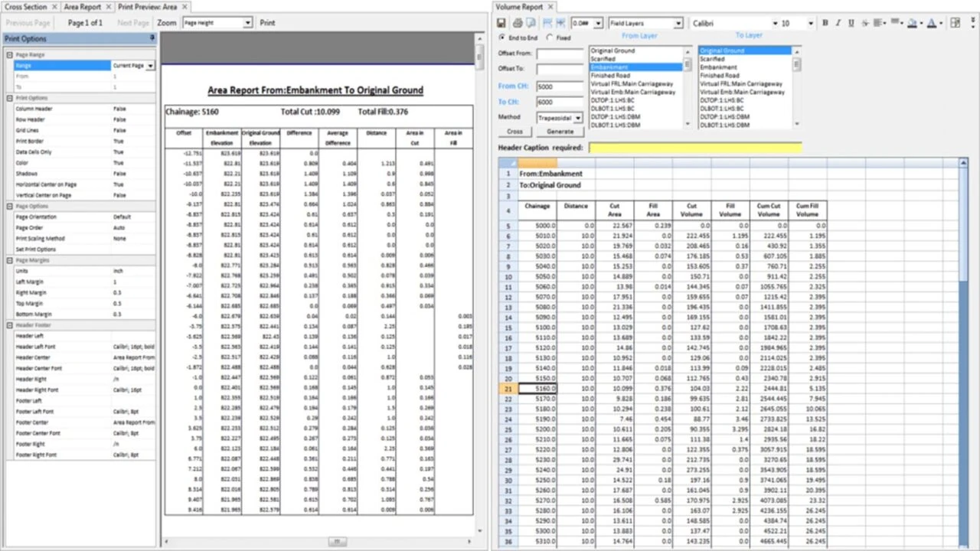This screenshot has width=980, height=551.
Task: Click the yellow Header Caption field
Action: [x=695, y=147]
